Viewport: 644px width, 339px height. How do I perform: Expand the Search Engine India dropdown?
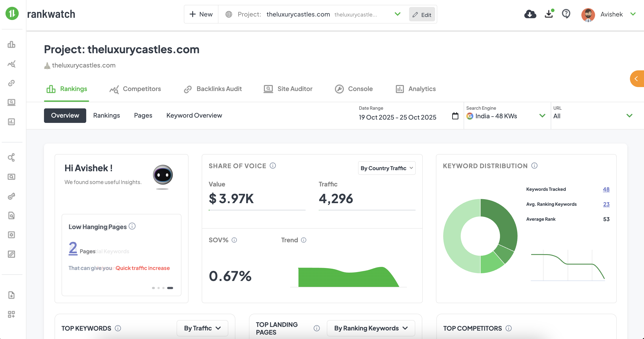pyautogui.click(x=542, y=116)
